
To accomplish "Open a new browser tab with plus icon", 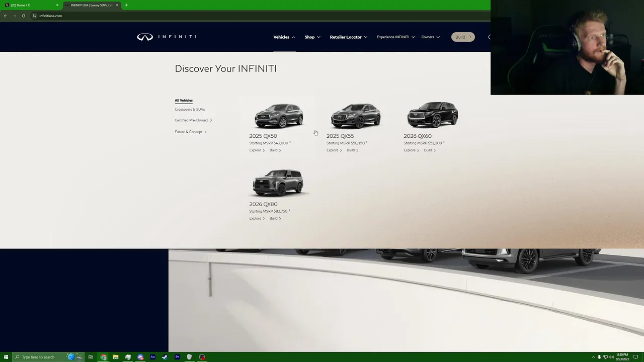I will click(x=126, y=5).
